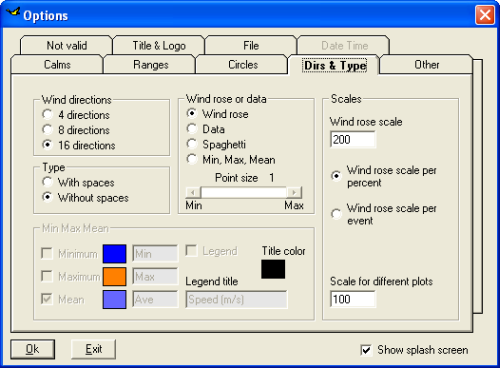Open the Circles tab
The image size is (500, 368).
(x=243, y=64)
